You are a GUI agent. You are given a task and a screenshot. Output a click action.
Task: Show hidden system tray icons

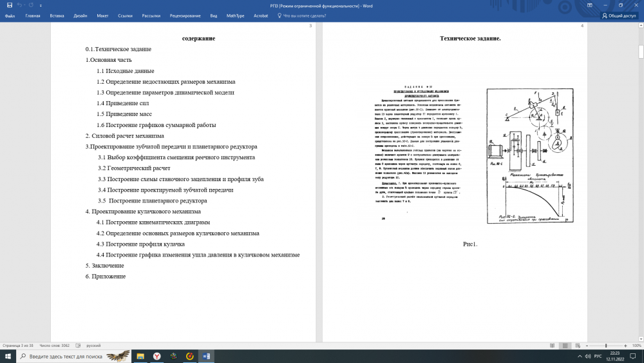click(580, 357)
